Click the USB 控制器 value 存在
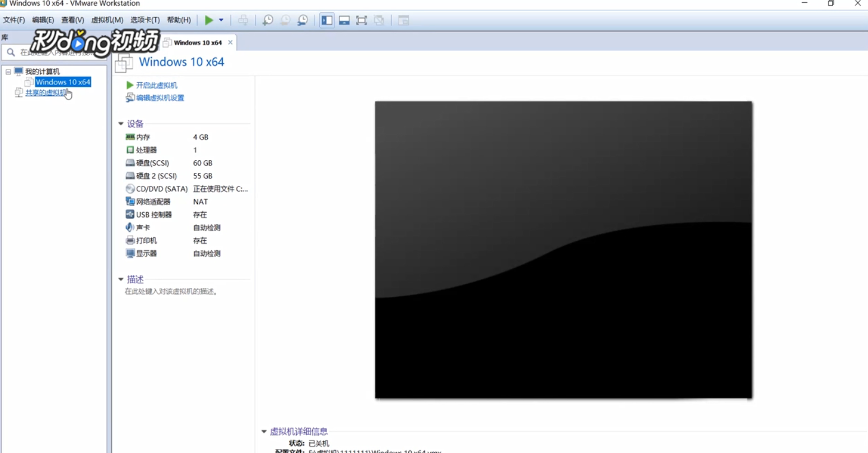The height and width of the screenshot is (453, 868). click(x=200, y=214)
